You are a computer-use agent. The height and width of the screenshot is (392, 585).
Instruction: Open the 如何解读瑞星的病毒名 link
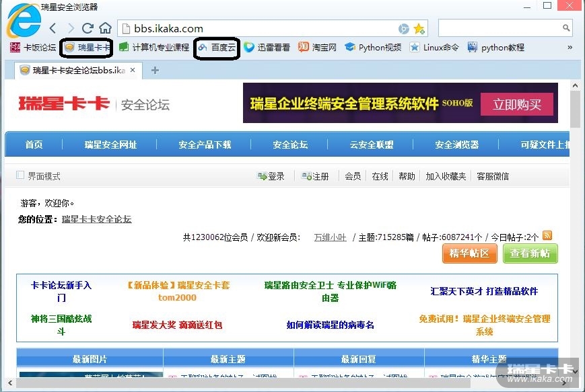click(x=330, y=325)
